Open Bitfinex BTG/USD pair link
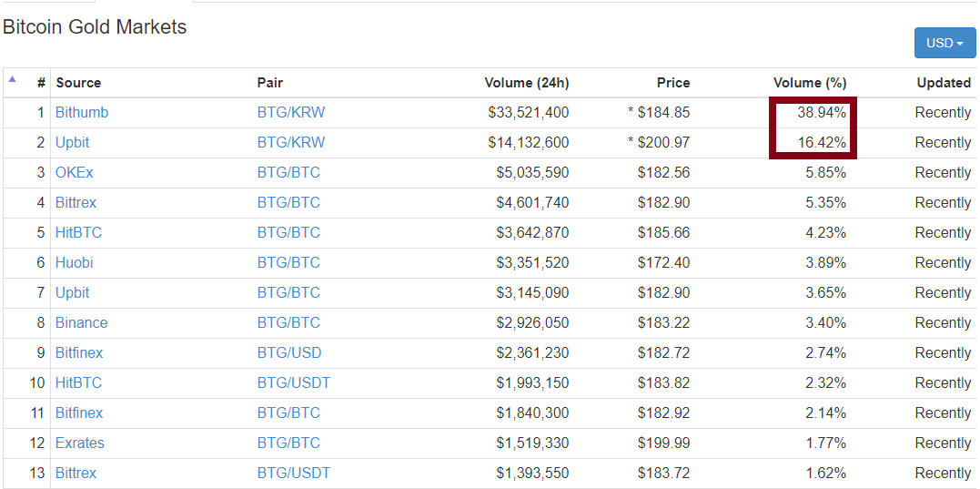Viewport: 980px width, 489px height. (288, 353)
